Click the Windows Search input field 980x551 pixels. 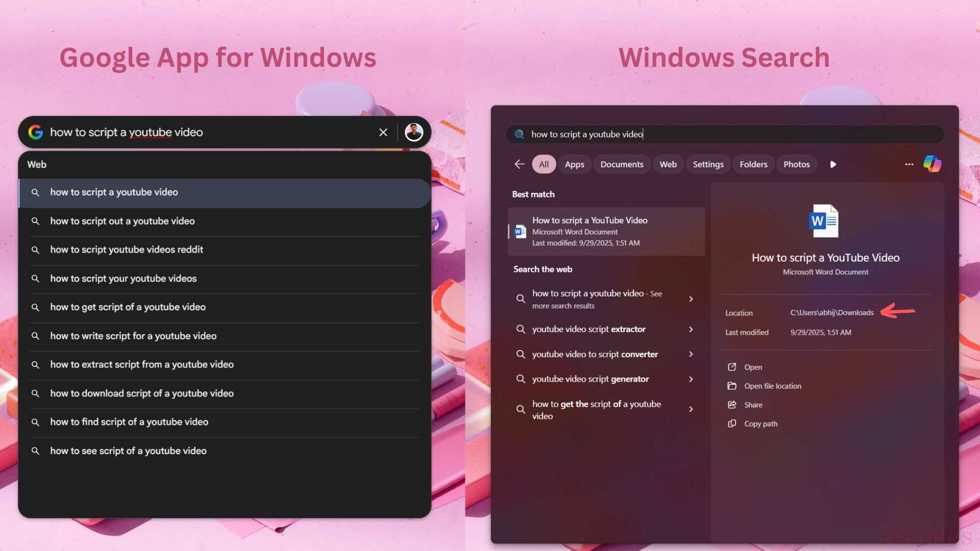click(x=725, y=134)
